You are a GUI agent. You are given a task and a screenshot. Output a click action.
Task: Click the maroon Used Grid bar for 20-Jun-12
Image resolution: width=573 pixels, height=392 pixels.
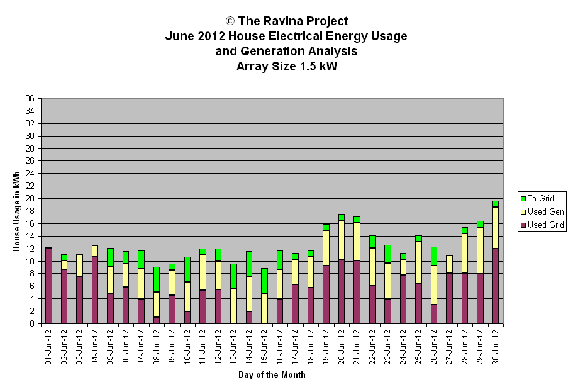[342, 292]
